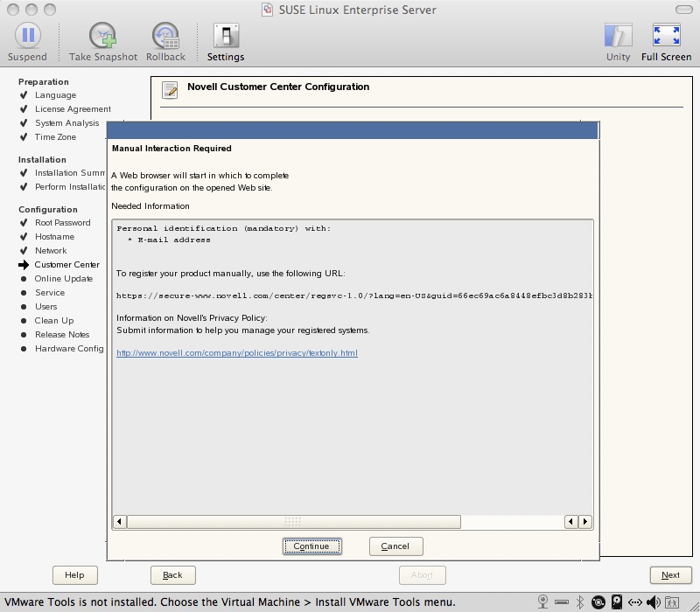
Task: Click the sound speaker status icon
Action: click(653, 602)
